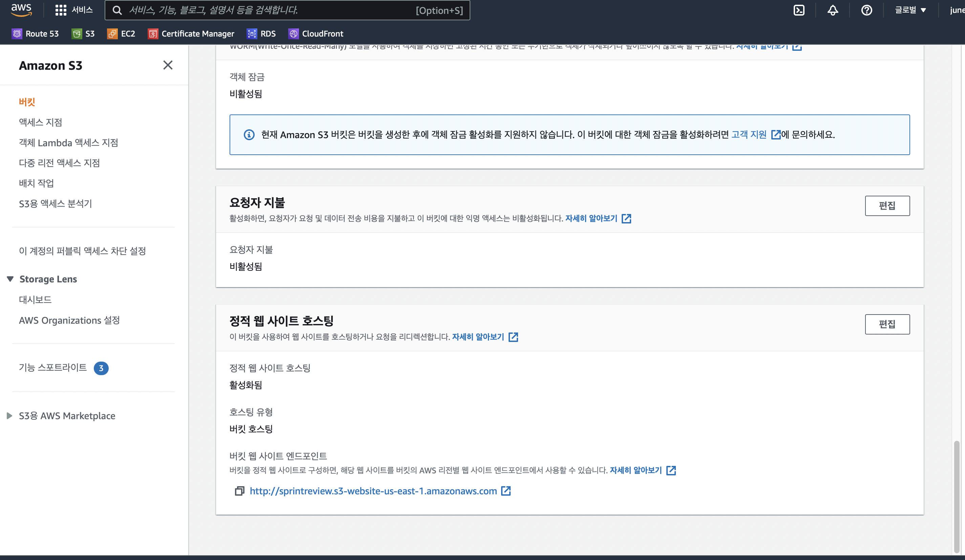Screen dimensions: 965x560
Task: Click the 활성화됨 hosting status text
Action: click(x=245, y=385)
